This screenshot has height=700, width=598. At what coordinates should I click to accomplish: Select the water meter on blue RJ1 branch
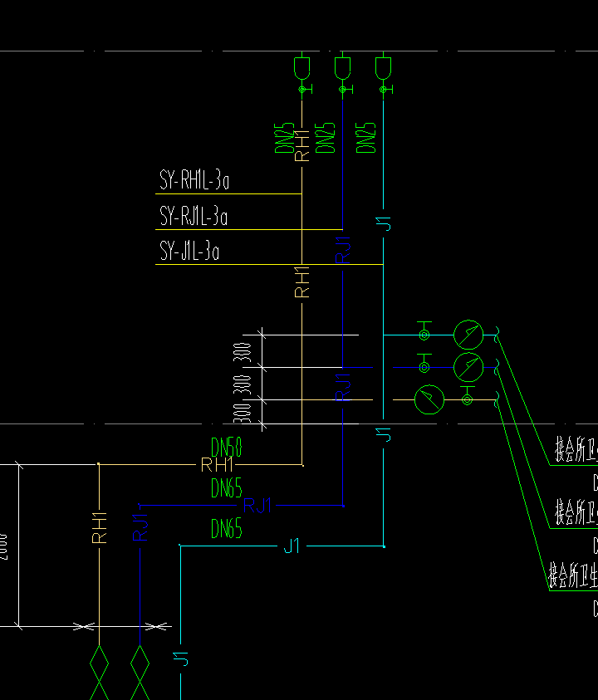click(x=468, y=367)
